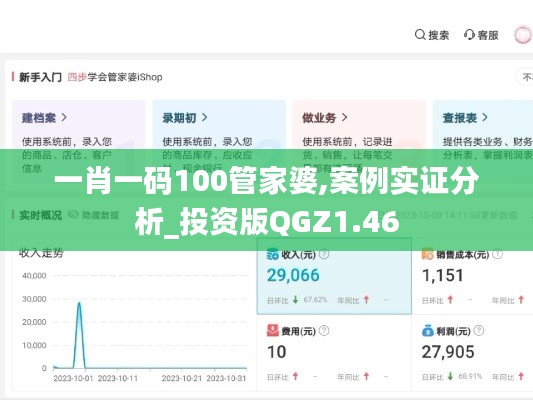Click the 67.62% 日环比 value in 收入
The image size is (533, 400).
315,300
